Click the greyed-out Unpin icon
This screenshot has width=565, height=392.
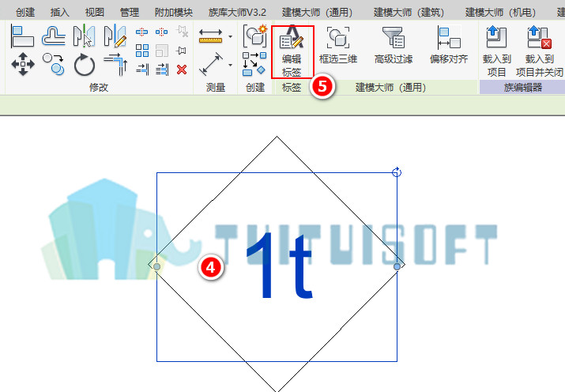(183, 32)
